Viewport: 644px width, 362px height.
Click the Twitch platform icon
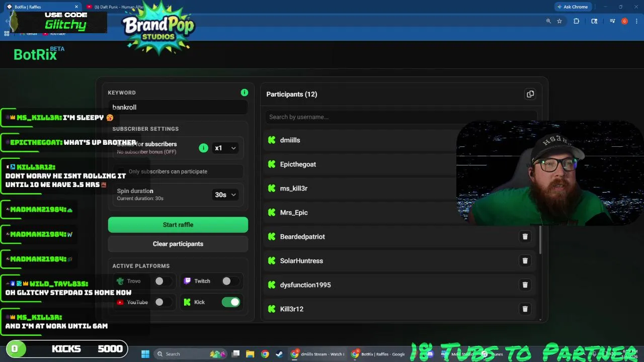click(x=187, y=281)
